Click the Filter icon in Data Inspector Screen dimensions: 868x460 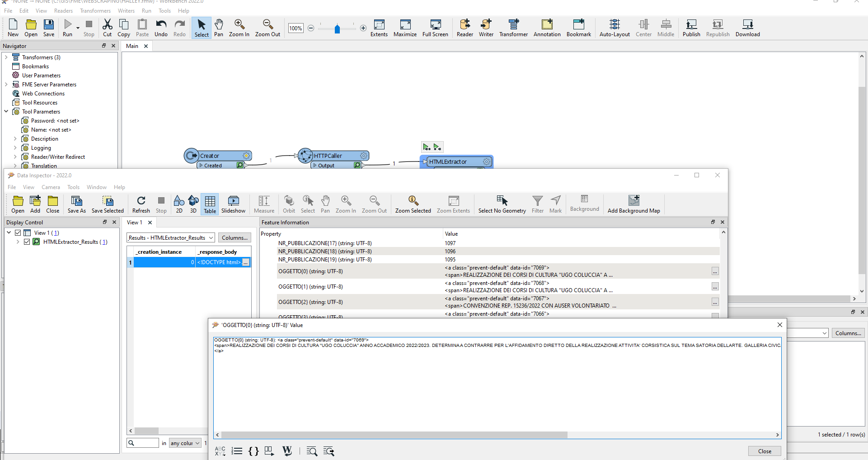click(538, 204)
